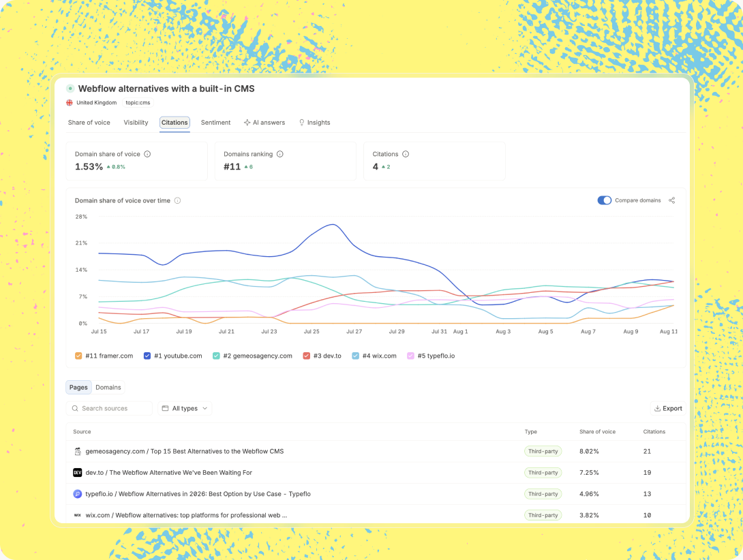Click the Share of voice column header
Viewport: 743px width, 560px height.
click(x=598, y=432)
